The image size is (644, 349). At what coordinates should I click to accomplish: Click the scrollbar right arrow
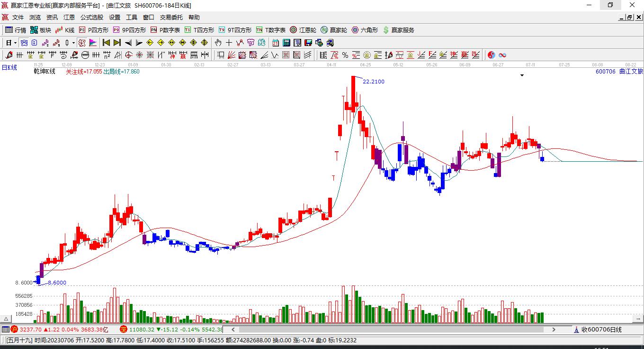tap(554, 330)
